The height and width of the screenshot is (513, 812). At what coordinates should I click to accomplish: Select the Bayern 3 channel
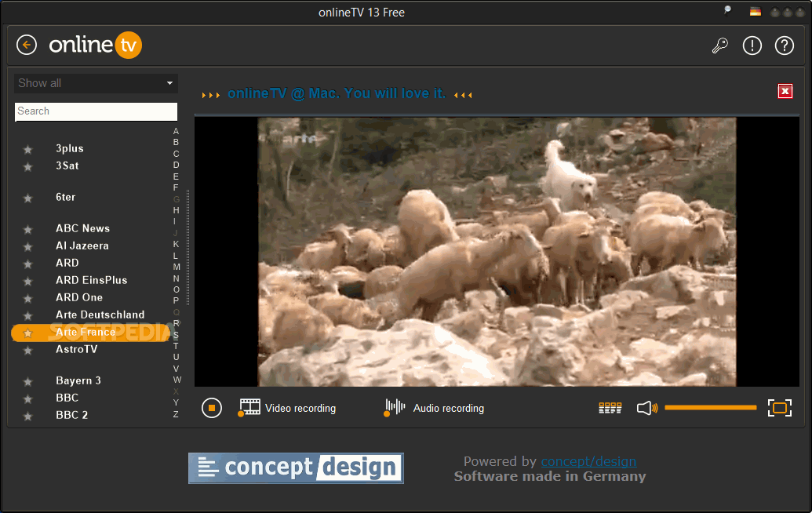pos(78,380)
